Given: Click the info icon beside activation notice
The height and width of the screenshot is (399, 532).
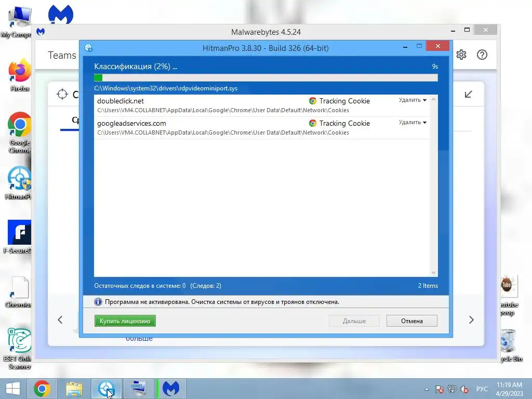Looking at the screenshot, I should click(98, 302).
